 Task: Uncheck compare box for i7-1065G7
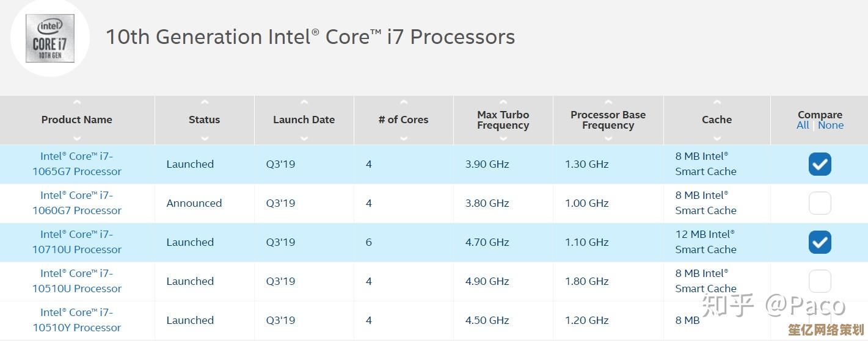coord(820,164)
